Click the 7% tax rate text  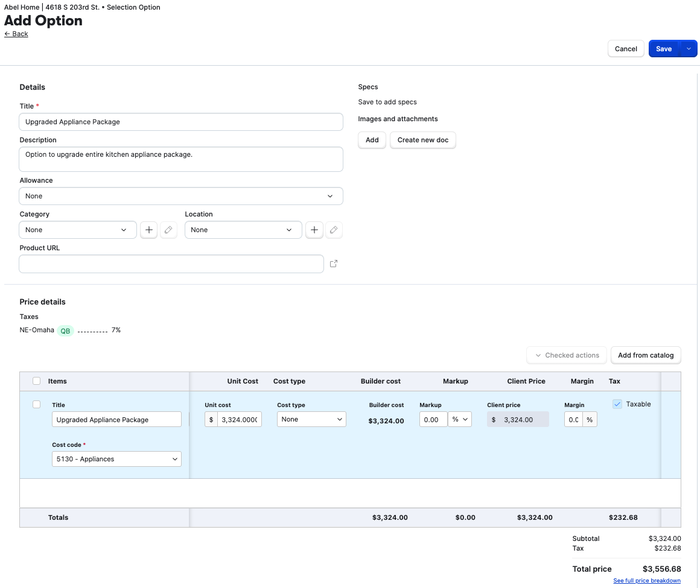(x=116, y=330)
